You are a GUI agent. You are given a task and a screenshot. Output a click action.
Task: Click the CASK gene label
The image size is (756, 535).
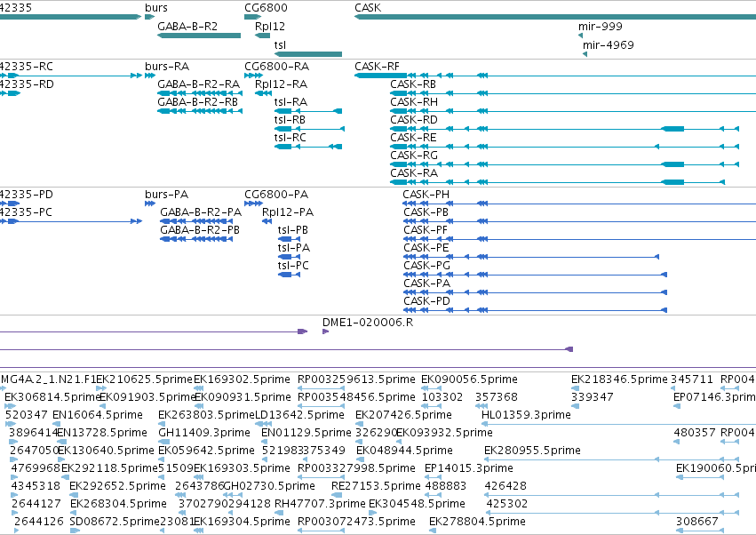click(x=368, y=8)
